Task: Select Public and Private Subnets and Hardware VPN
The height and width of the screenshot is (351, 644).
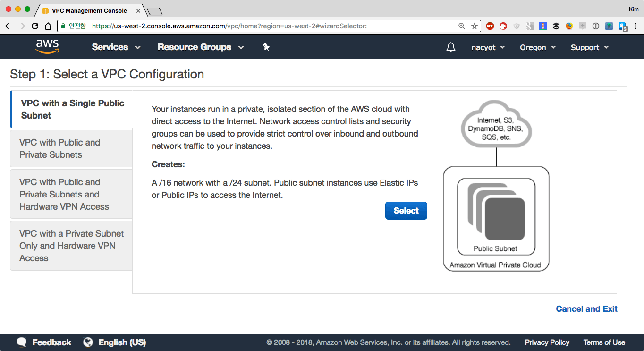Action: (64, 194)
